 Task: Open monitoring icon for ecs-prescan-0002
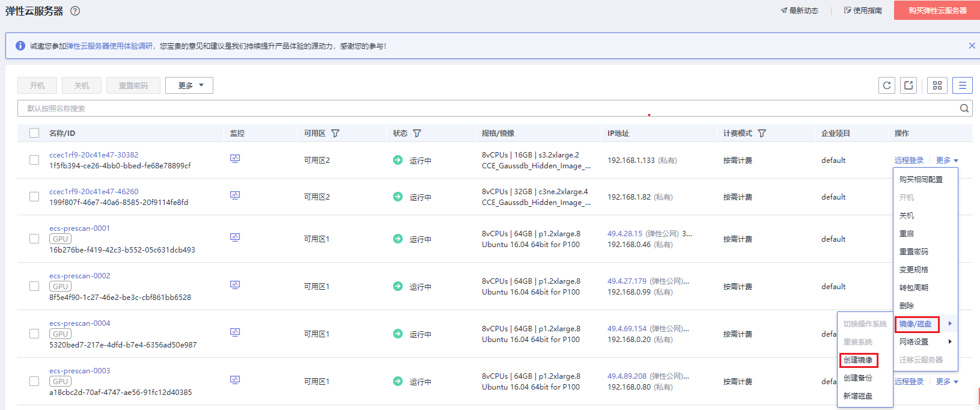235,285
